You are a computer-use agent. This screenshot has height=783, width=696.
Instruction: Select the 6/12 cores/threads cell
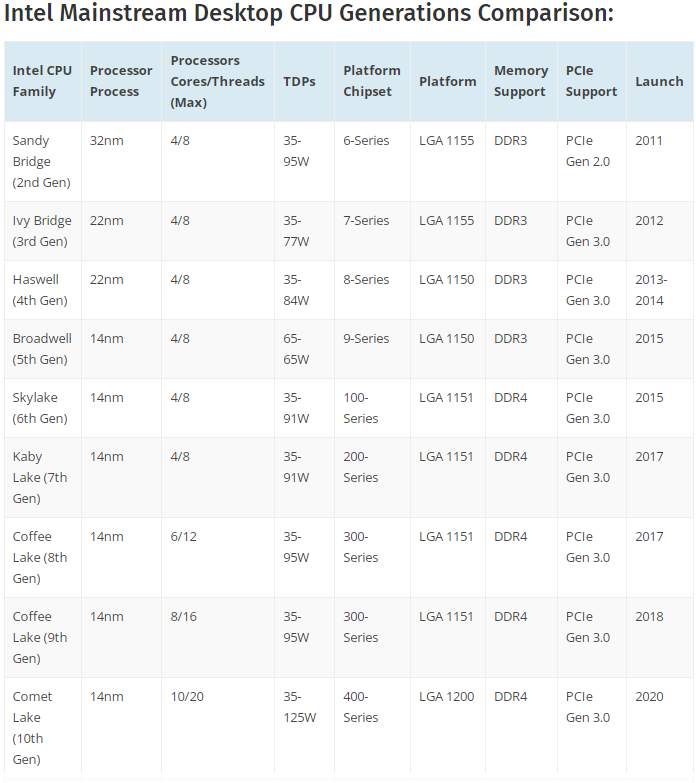point(184,537)
